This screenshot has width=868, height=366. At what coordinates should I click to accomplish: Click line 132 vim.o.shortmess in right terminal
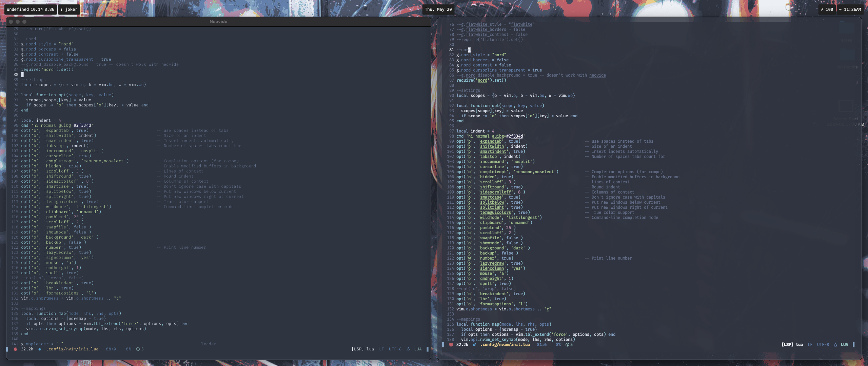(x=504, y=309)
